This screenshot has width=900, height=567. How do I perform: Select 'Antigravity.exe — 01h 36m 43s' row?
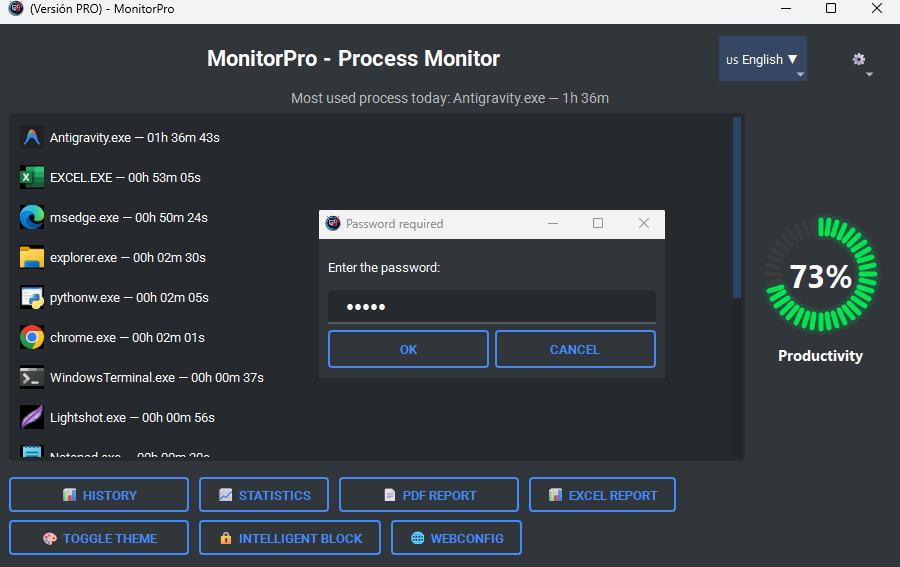point(373,137)
